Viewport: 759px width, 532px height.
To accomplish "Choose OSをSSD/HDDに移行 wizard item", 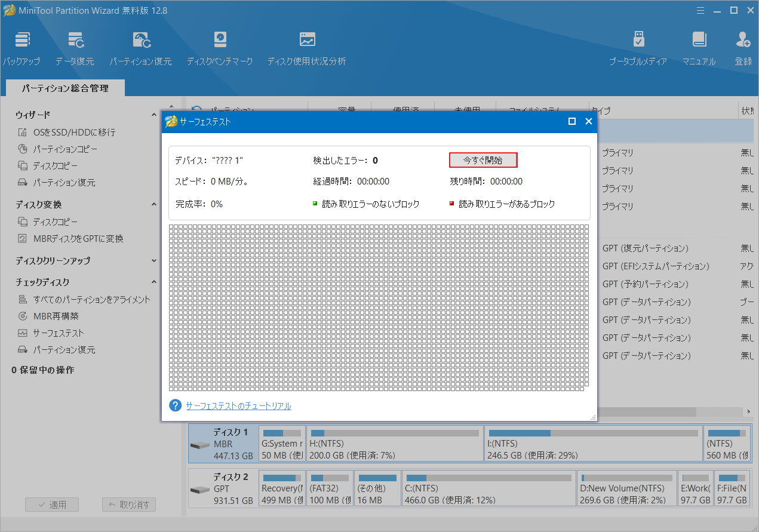I will tap(74, 133).
